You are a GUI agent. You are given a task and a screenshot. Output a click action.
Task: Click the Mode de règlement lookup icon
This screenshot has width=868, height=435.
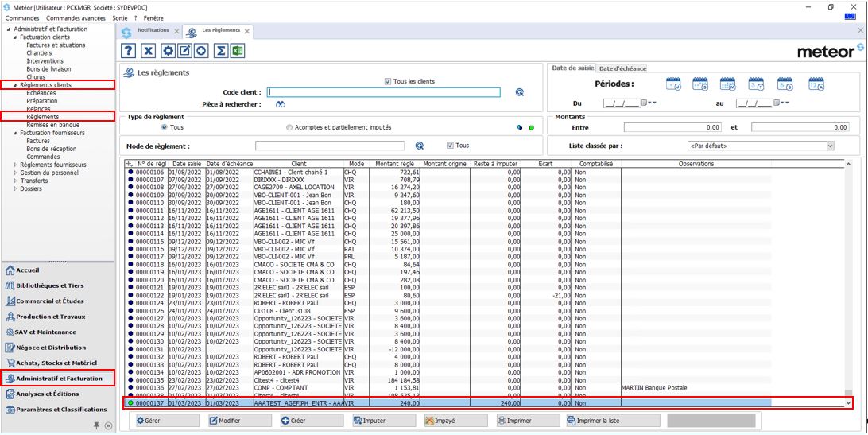[x=420, y=146]
